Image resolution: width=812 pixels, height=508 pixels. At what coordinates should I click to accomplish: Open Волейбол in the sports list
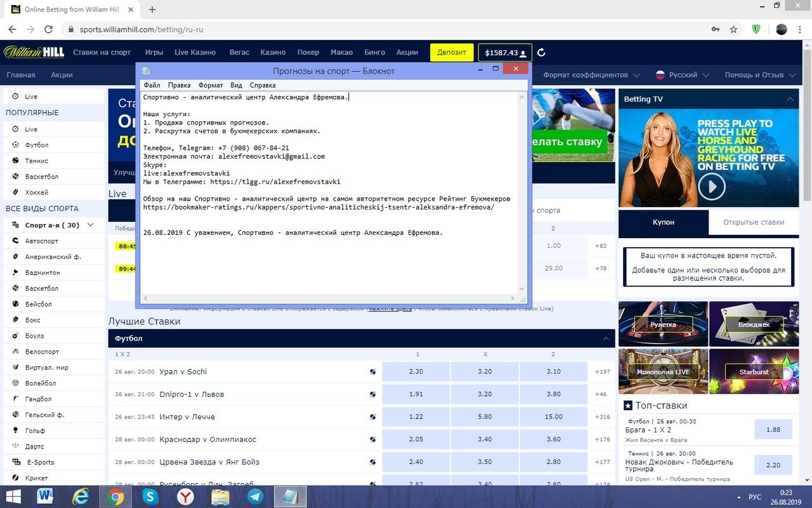pos(54,384)
